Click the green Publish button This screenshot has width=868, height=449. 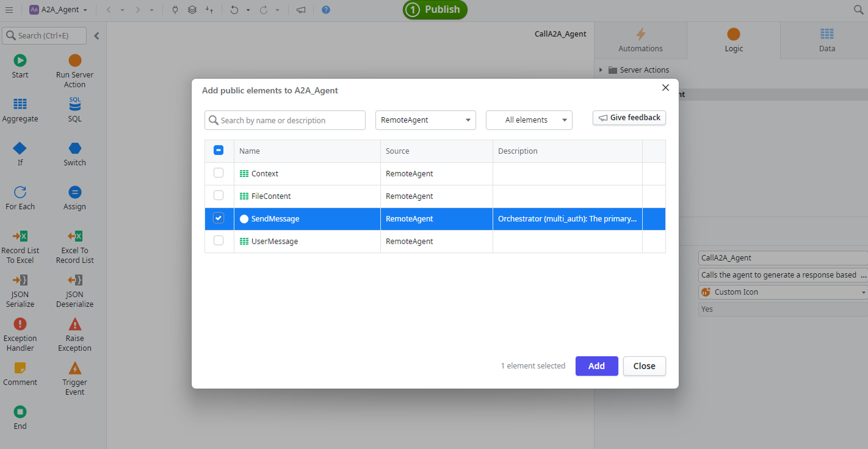(435, 10)
